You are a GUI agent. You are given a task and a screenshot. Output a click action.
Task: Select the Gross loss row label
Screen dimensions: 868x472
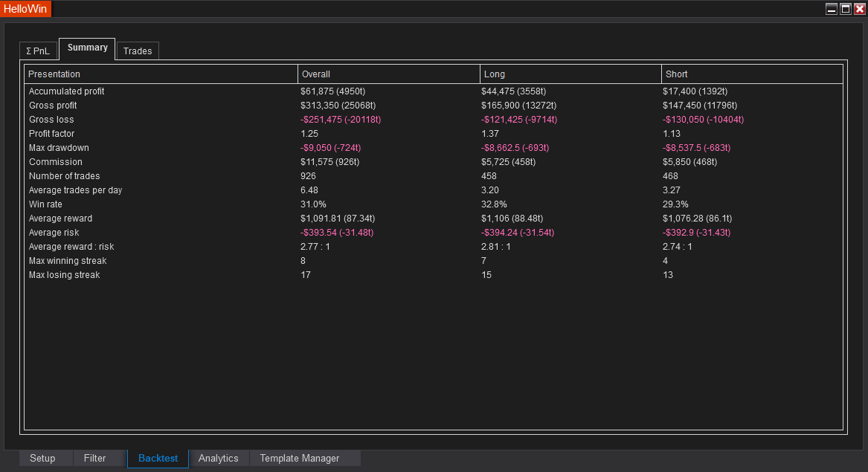click(51, 120)
